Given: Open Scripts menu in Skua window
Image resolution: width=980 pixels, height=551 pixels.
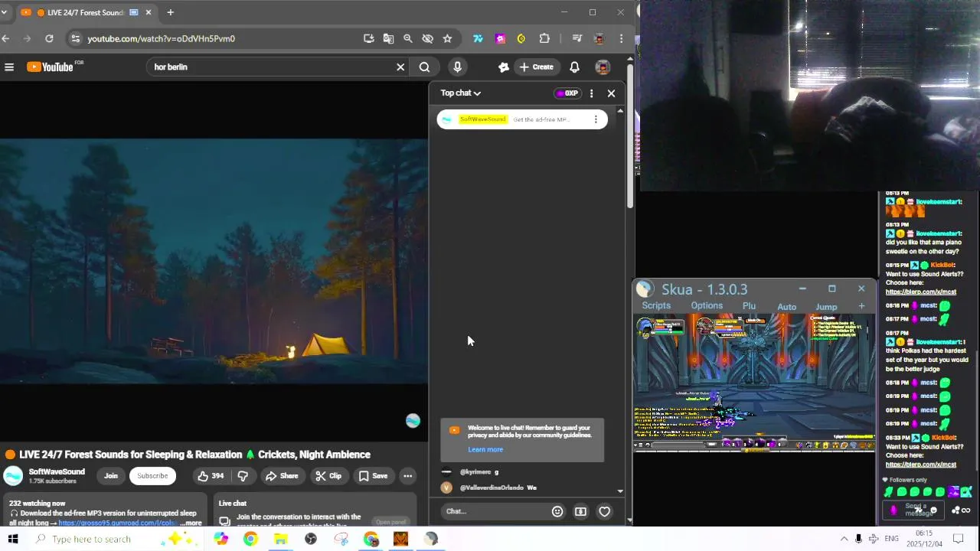Looking at the screenshot, I should click(x=656, y=305).
